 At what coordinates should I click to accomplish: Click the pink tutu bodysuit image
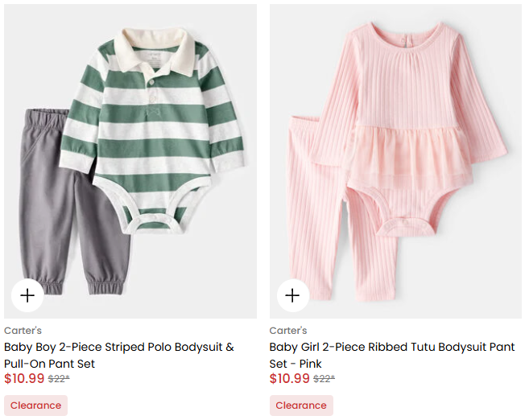click(x=403, y=121)
